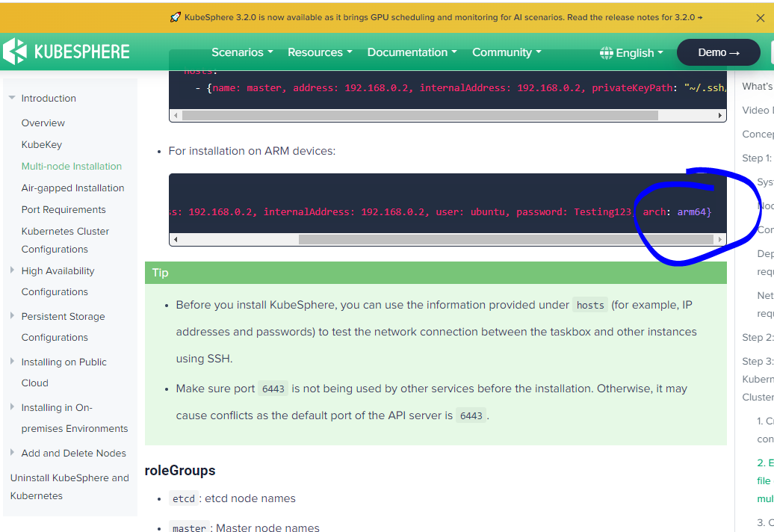The image size is (774, 532).
Task: Open the Resources dropdown
Action: tap(320, 52)
